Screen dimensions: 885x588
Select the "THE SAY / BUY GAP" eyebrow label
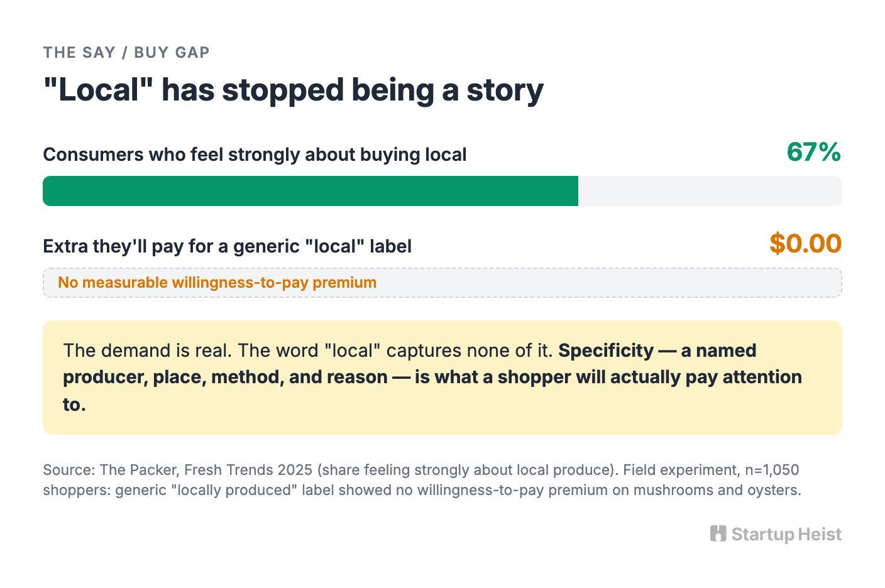pyautogui.click(x=126, y=52)
